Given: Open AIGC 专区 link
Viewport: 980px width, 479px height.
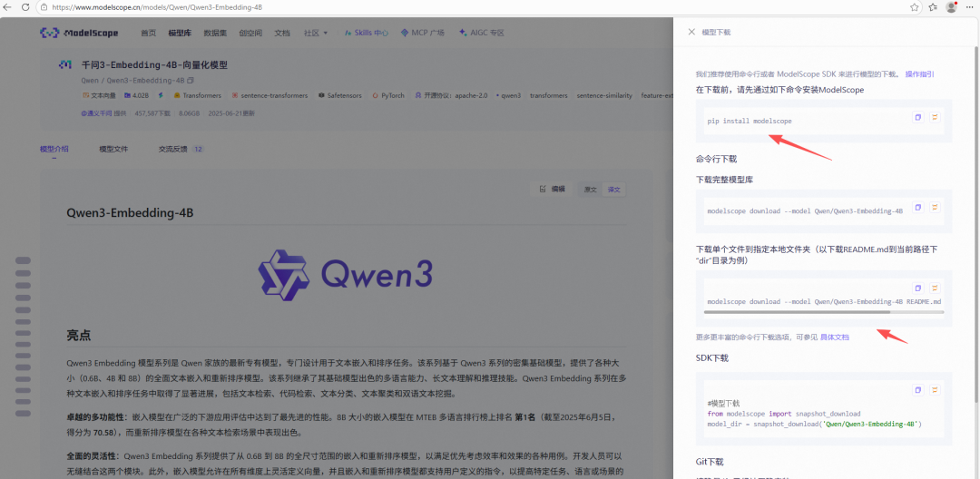Looking at the screenshot, I should (x=481, y=33).
